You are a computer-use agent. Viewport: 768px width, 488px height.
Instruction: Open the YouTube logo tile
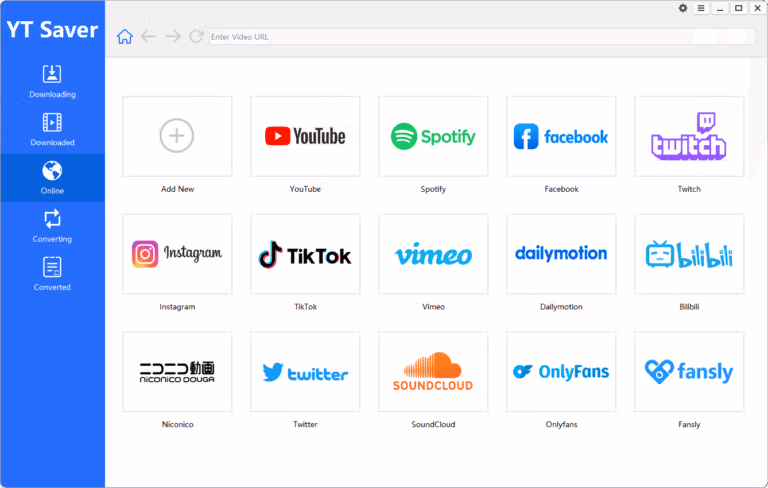pyautogui.click(x=305, y=136)
